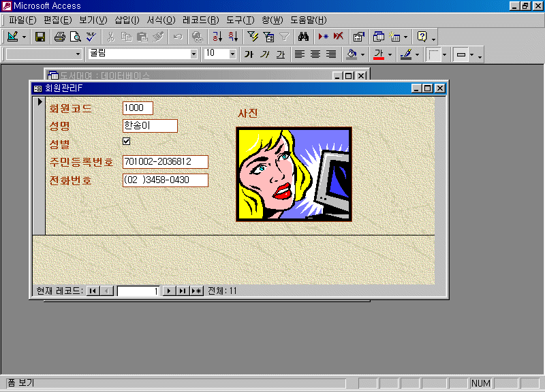Toggle italic formatting

[x=265, y=54]
